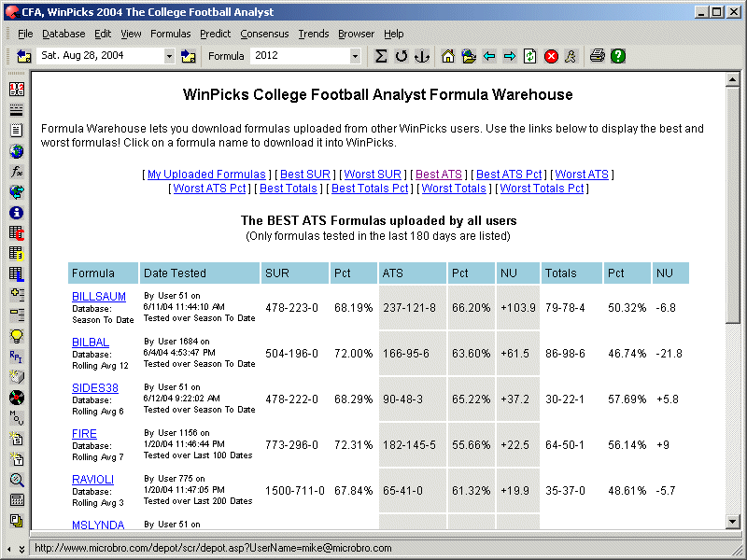
Task: Click the magnifier icon in sidebar
Action: [x=17, y=480]
